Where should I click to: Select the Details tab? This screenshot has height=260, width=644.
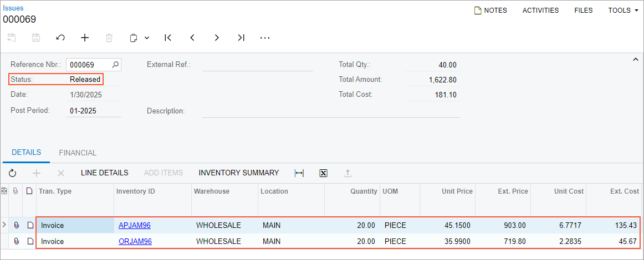26,153
